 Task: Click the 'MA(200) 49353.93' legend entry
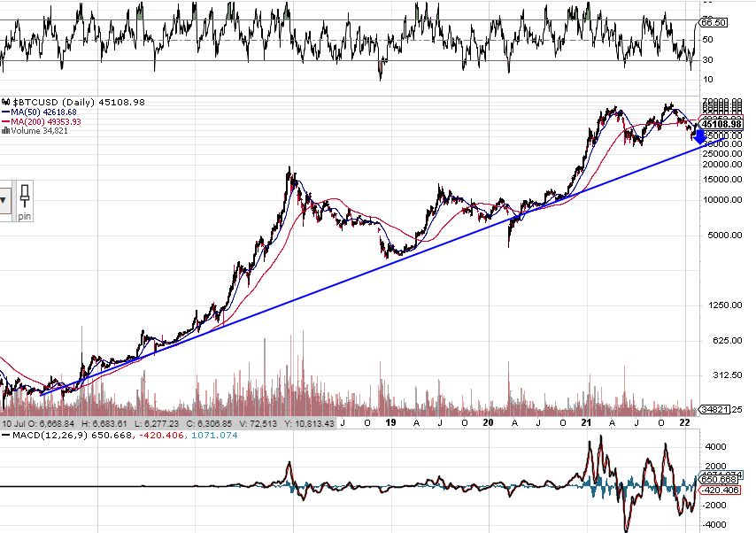46,121
